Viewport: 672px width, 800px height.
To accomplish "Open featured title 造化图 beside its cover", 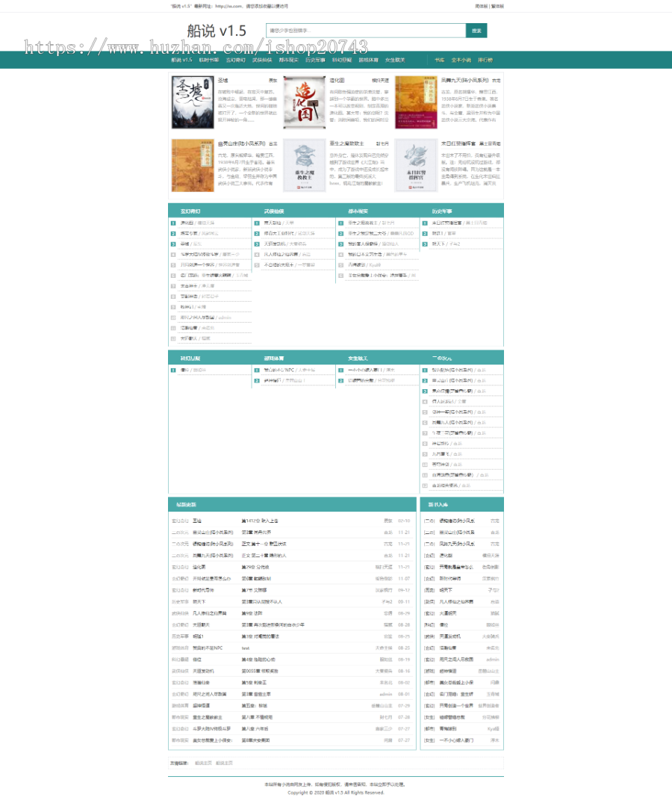I will tap(337, 81).
